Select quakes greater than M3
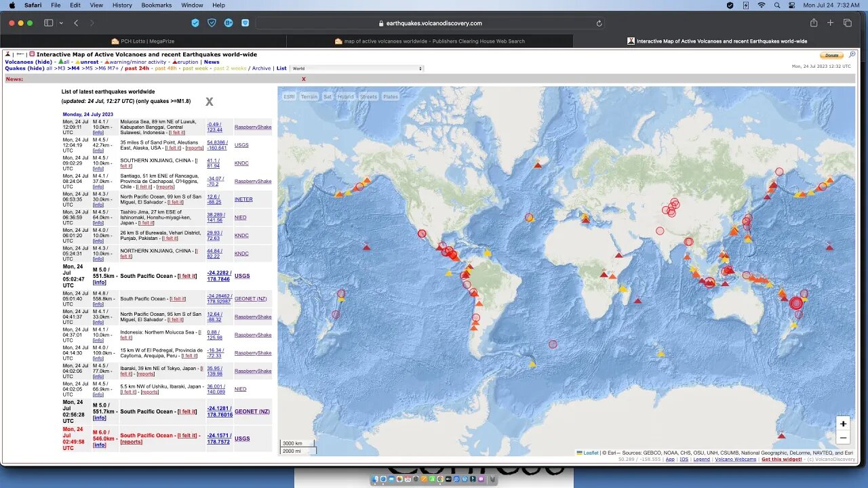This screenshot has height=488, width=868. (60, 68)
